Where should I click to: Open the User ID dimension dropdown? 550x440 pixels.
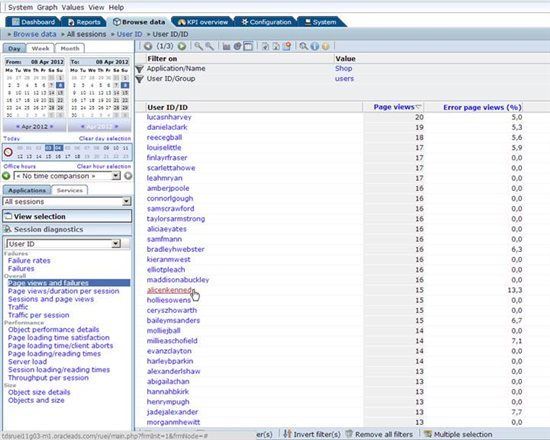click(x=63, y=244)
